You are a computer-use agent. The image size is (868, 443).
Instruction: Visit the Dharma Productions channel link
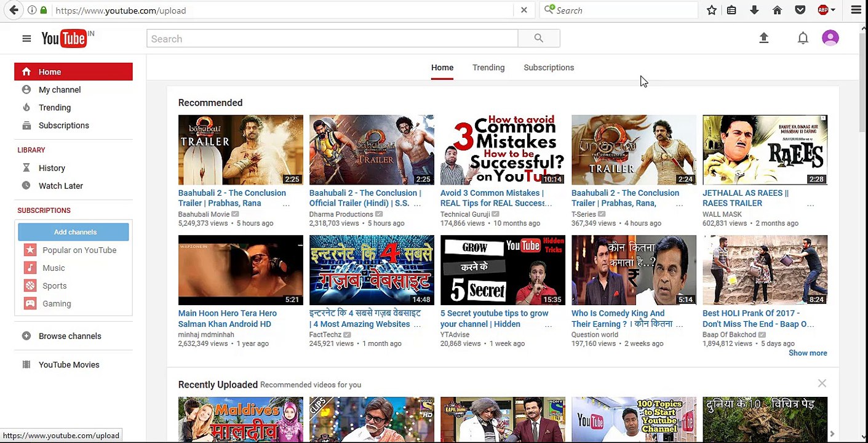coord(341,214)
